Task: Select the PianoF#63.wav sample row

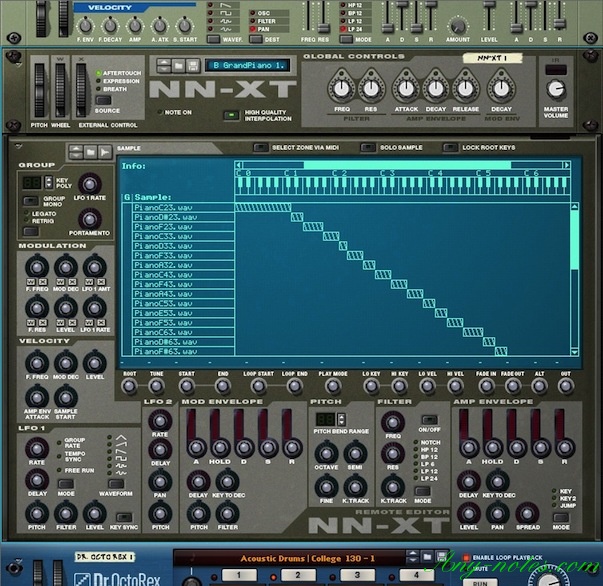Action: click(183, 351)
